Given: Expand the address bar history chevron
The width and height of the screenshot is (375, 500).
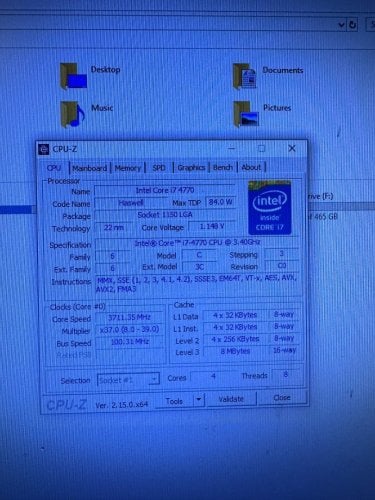Looking at the screenshot, I should tap(341, 25).
